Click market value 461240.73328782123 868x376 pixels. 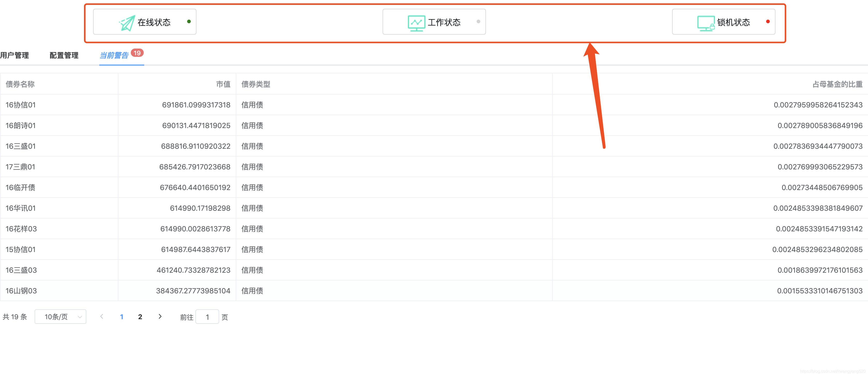click(x=193, y=270)
